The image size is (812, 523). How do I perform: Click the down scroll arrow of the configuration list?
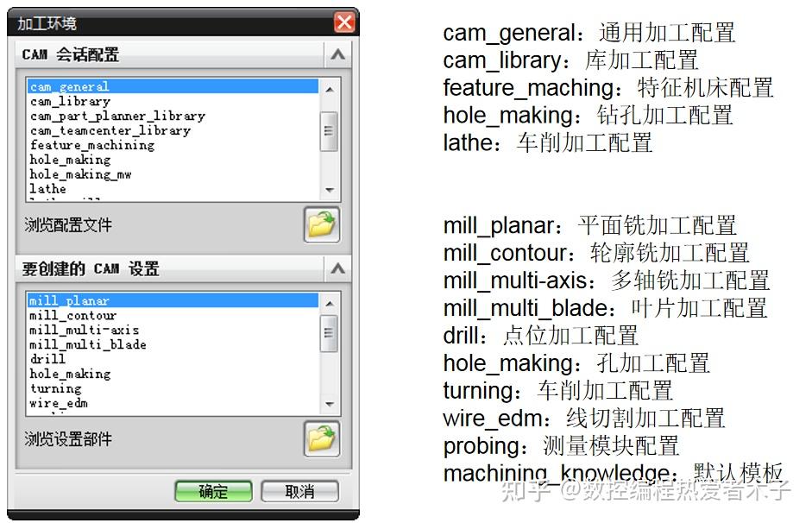coord(330,192)
